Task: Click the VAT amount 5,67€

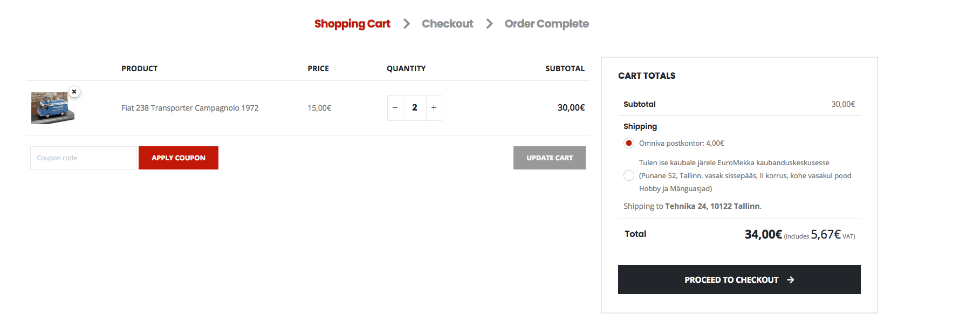Action: pos(826,234)
